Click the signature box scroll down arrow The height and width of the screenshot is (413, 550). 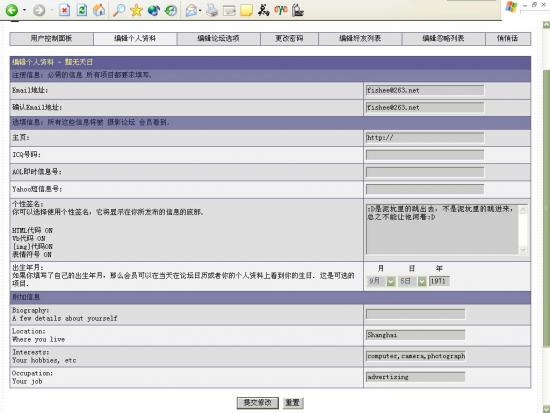(523, 249)
